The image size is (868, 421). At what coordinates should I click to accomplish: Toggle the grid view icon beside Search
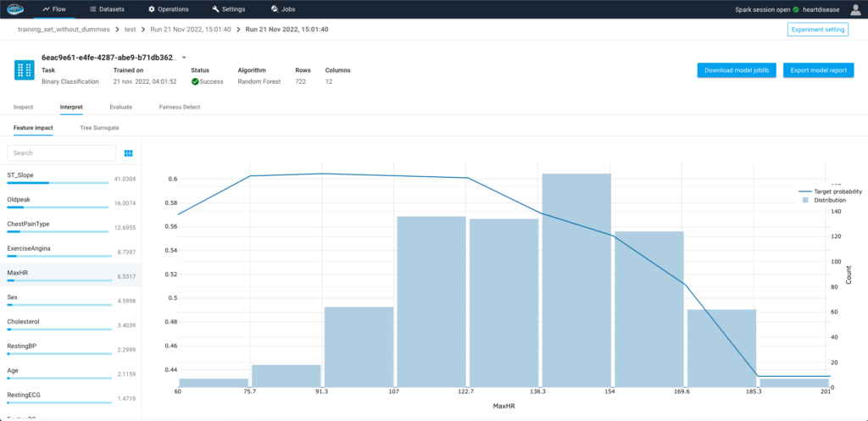(129, 153)
